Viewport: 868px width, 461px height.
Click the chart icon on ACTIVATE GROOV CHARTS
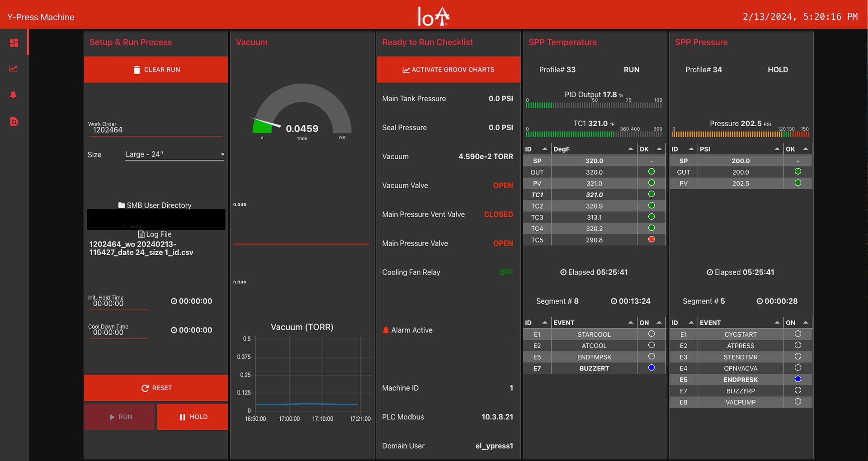click(x=406, y=69)
